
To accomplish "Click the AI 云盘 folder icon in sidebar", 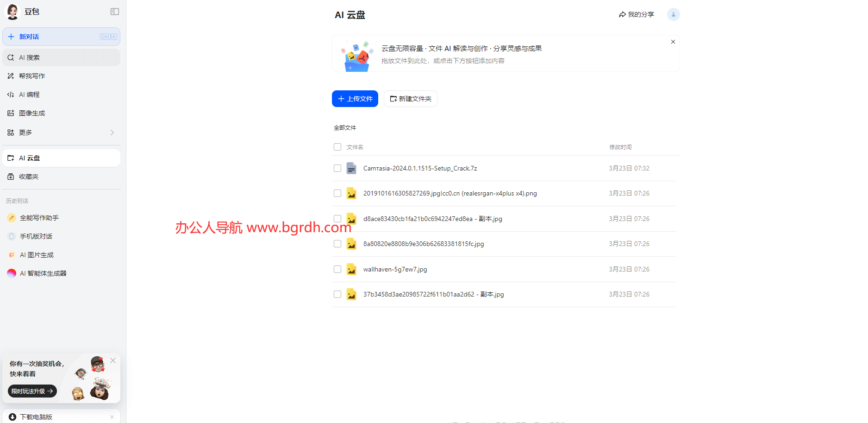I will click(x=11, y=158).
